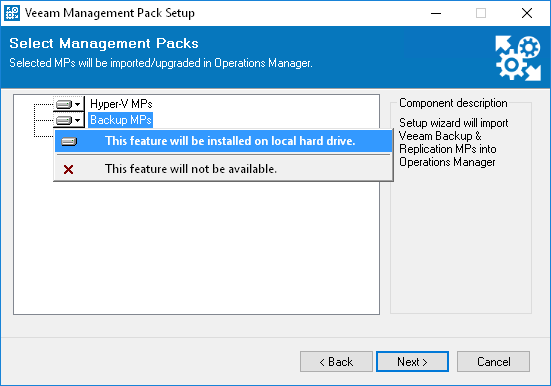Viewport: 551px width, 386px height.
Task: Close the Veeam setup window
Action: [527, 13]
